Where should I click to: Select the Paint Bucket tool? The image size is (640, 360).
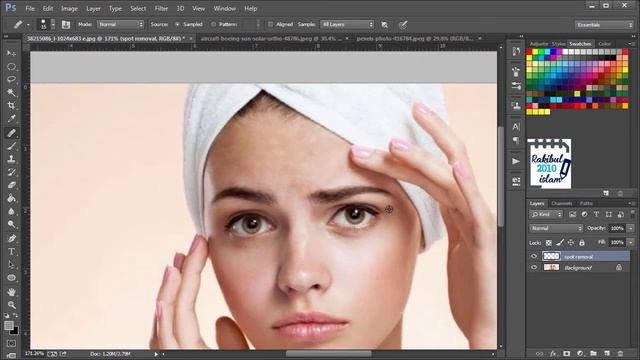click(x=11, y=198)
